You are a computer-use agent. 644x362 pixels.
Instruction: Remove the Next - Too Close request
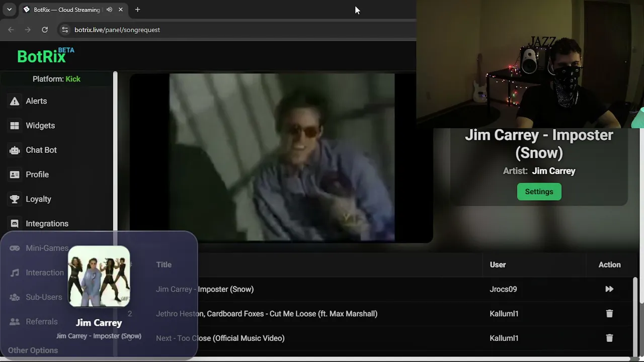tap(609, 338)
